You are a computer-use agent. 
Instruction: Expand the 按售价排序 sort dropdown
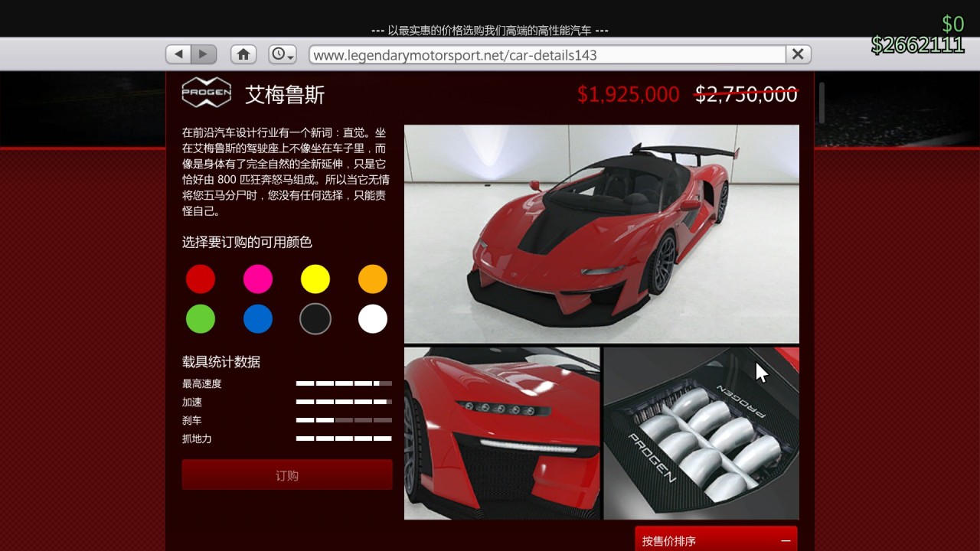click(x=716, y=540)
